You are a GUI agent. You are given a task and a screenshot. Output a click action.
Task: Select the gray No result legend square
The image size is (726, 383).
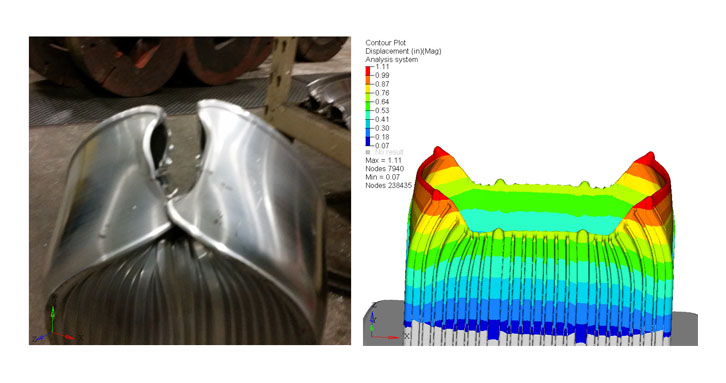tap(368, 152)
